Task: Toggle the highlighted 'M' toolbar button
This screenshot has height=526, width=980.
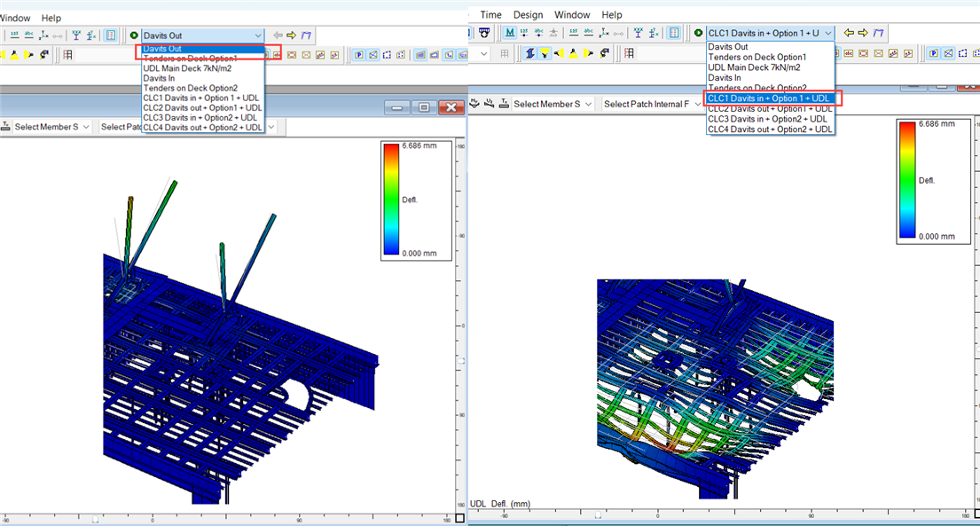Action: (510, 33)
